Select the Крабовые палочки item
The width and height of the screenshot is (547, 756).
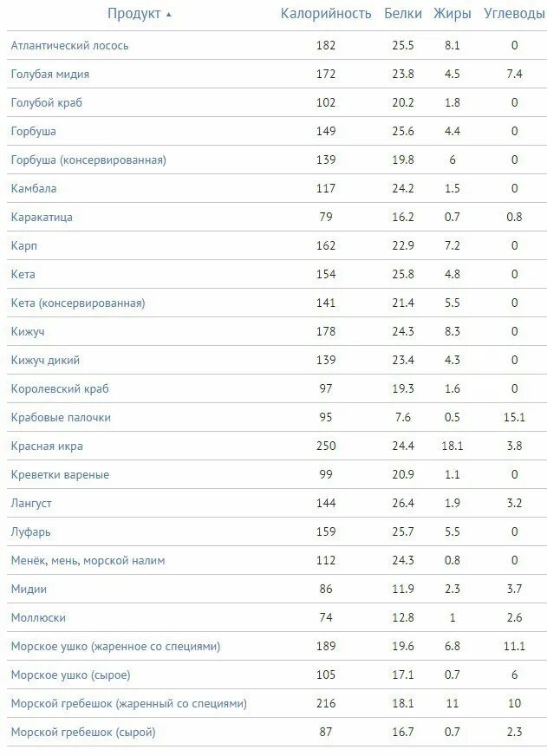(x=61, y=417)
